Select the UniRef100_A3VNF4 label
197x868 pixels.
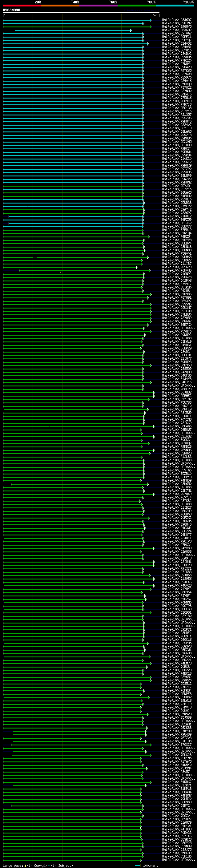pos(177,595)
